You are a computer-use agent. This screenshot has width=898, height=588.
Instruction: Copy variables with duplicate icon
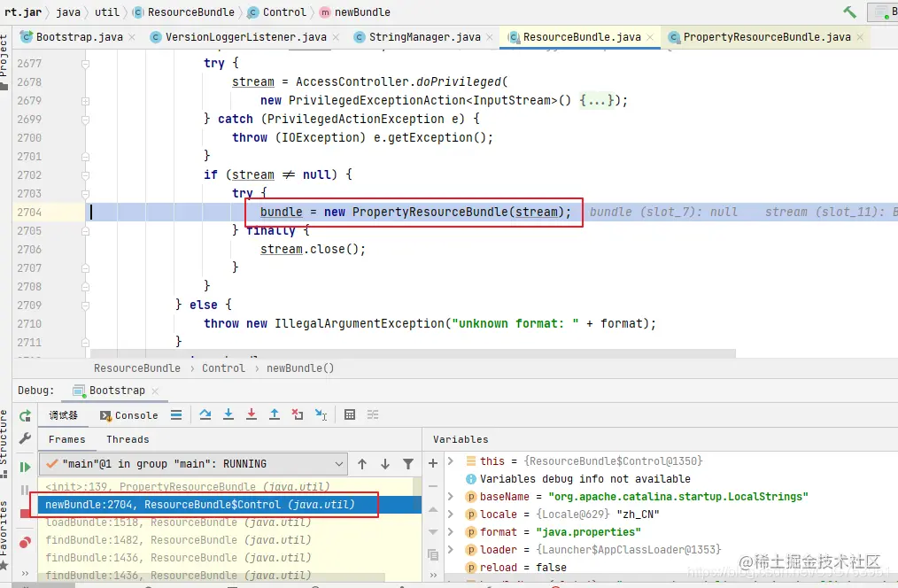click(x=433, y=554)
